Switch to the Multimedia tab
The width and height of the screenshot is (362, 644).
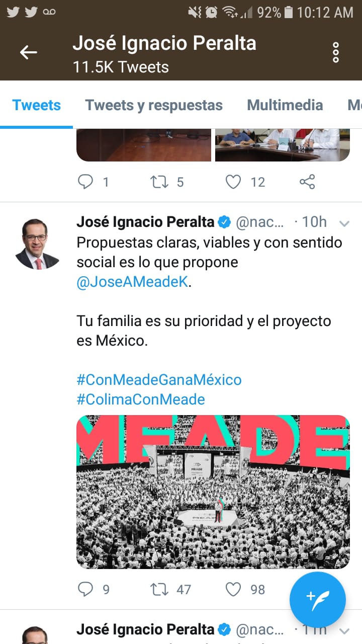[285, 105]
